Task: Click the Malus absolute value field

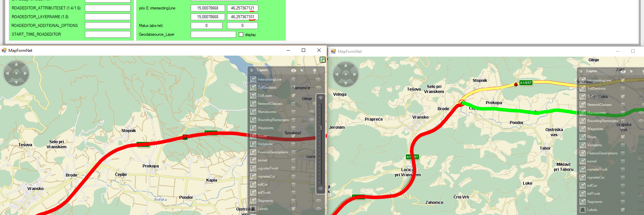Action: pos(206,26)
